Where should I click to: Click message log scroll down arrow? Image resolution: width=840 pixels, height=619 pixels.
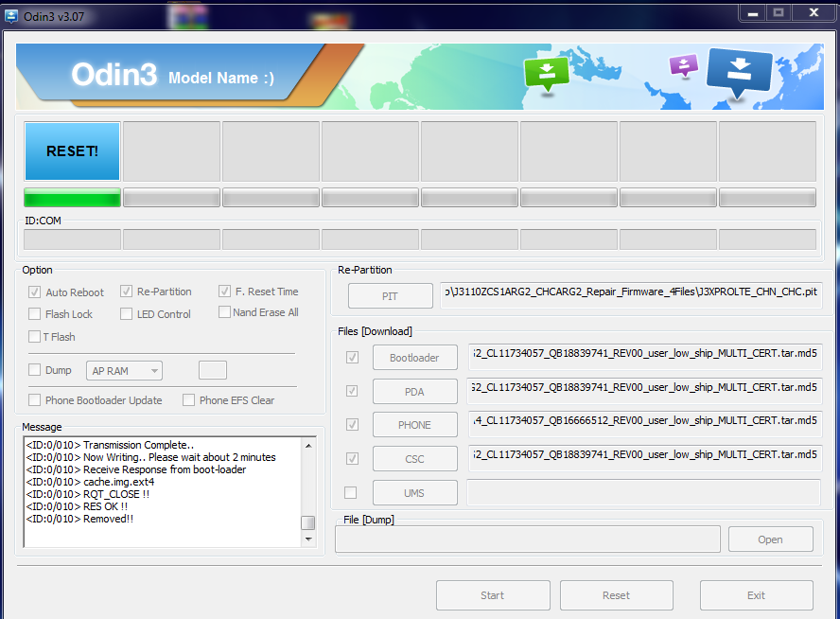(308, 539)
